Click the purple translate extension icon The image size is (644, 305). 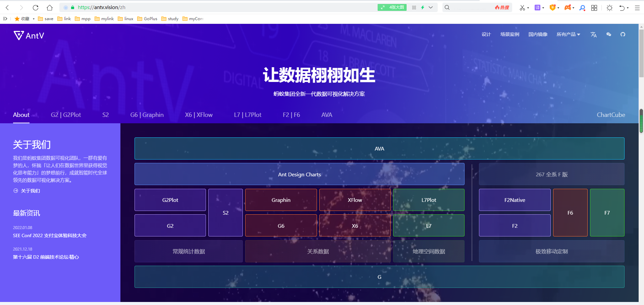(537, 7)
